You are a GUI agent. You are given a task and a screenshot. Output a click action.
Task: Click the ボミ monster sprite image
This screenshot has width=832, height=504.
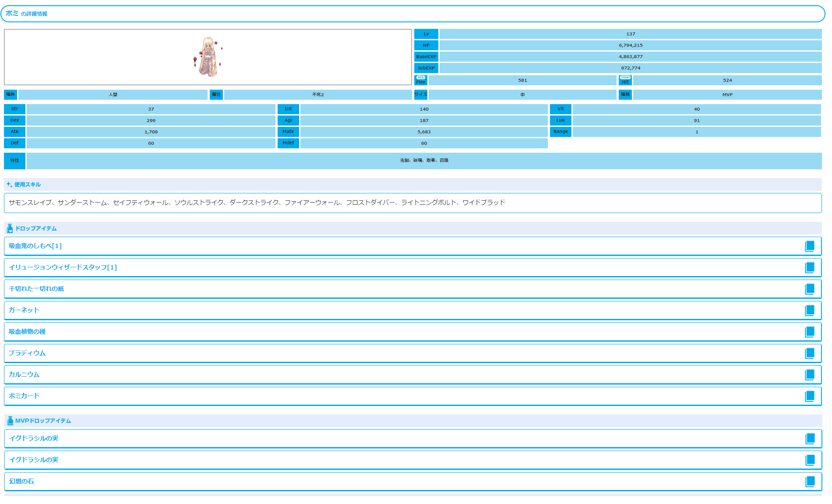(208, 57)
